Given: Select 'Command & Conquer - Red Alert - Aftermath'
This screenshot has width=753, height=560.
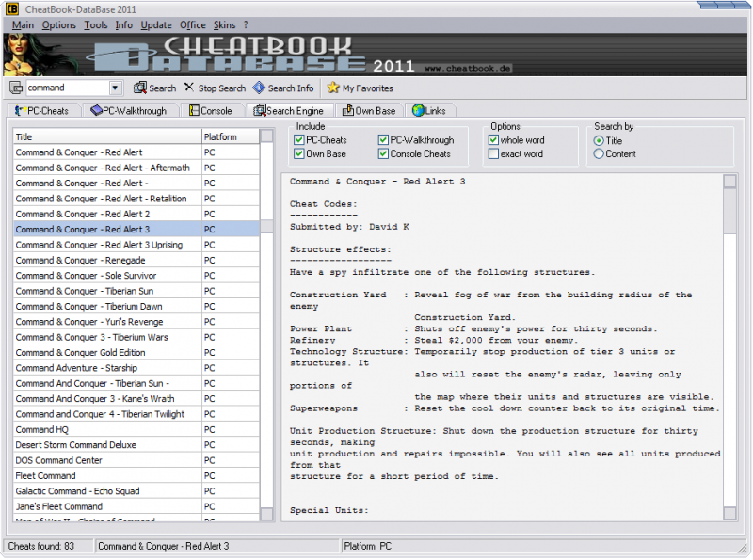Looking at the screenshot, I should [x=136, y=168].
